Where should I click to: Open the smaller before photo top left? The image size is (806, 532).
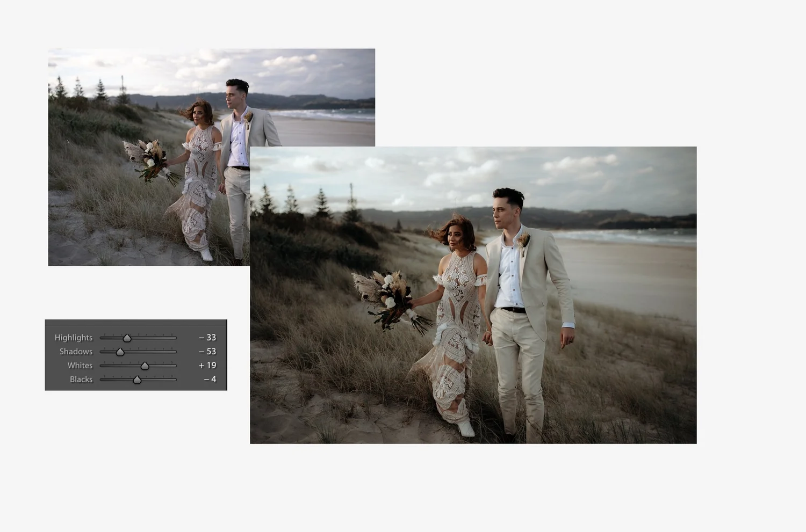pyautogui.click(x=134, y=134)
